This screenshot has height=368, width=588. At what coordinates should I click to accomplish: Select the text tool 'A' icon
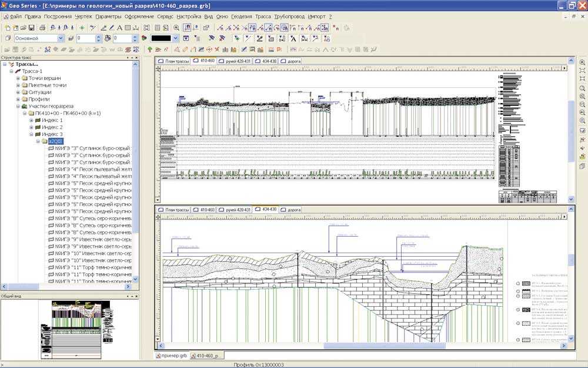pyautogui.click(x=119, y=28)
